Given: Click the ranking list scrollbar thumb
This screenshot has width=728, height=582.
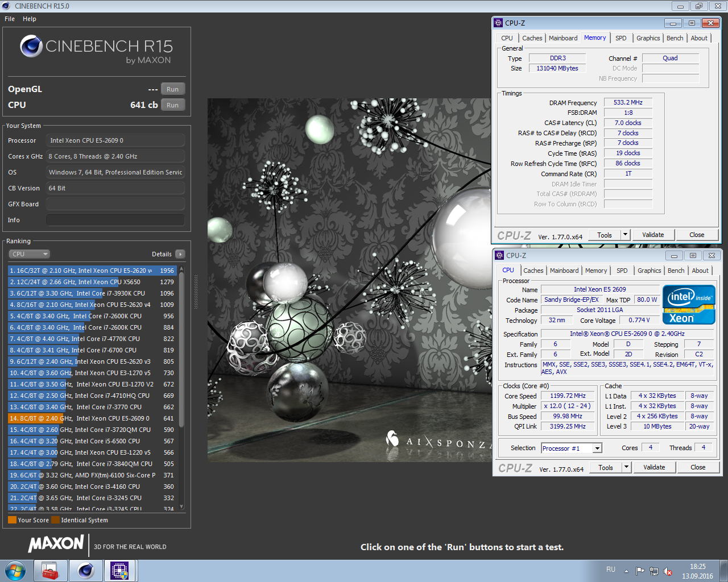Looking at the screenshot, I should tap(181, 350).
